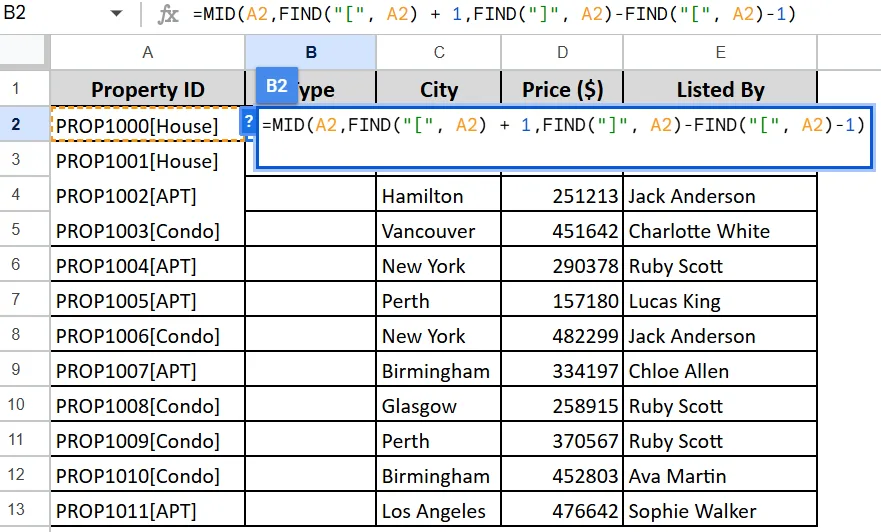Image resolution: width=881 pixels, height=532 pixels.
Task: Select cell PROP1003[Condo]
Action: pyautogui.click(x=148, y=230)
